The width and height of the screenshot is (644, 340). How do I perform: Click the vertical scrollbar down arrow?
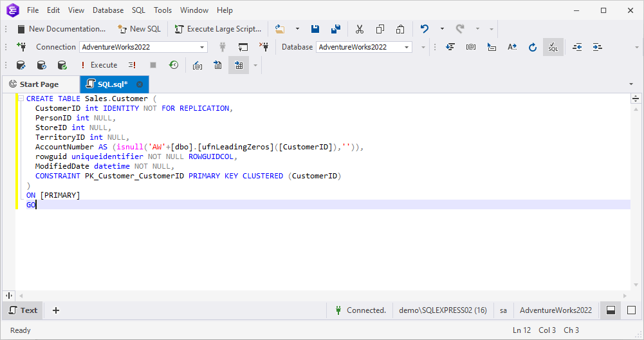tap(636, 285)
